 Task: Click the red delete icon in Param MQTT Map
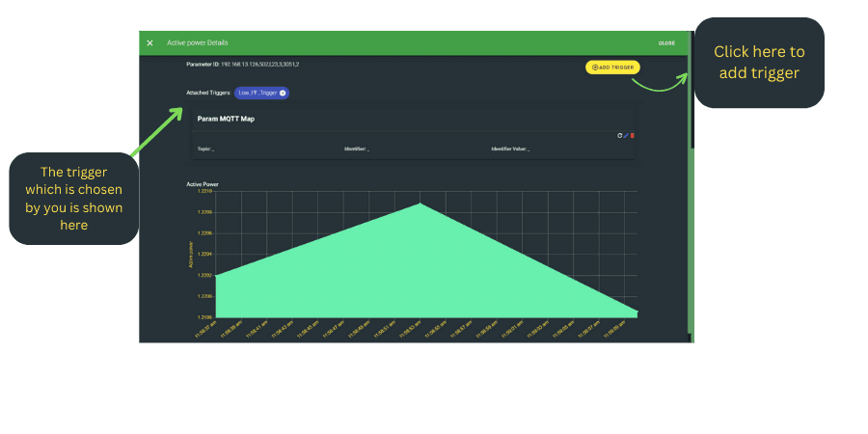click(633, 135)
